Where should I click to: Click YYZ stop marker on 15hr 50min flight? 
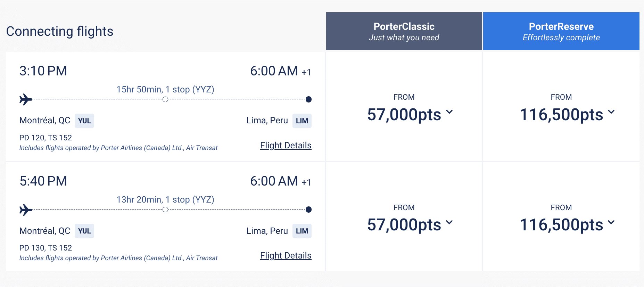tap(165, 99)
